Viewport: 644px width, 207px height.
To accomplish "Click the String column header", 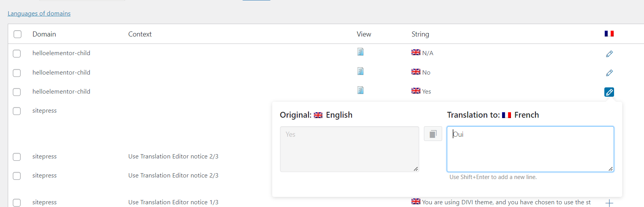I will 420,34.
